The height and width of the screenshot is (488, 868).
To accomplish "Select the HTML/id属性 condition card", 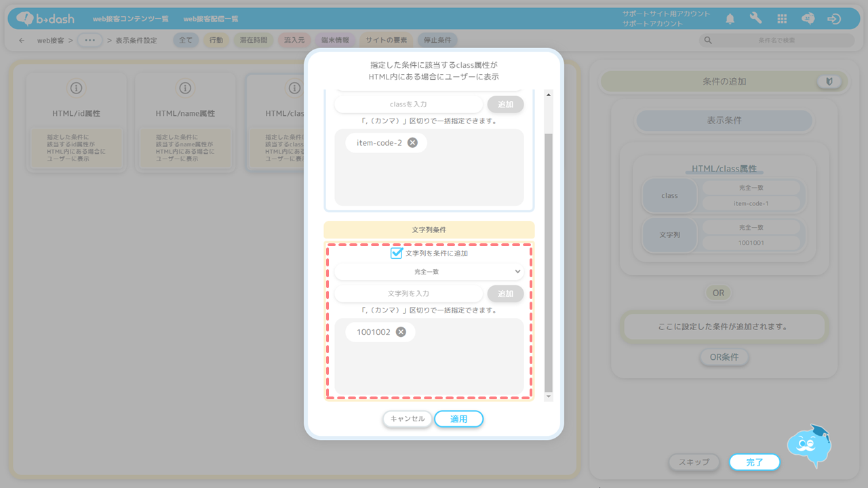I will point(77,122).
